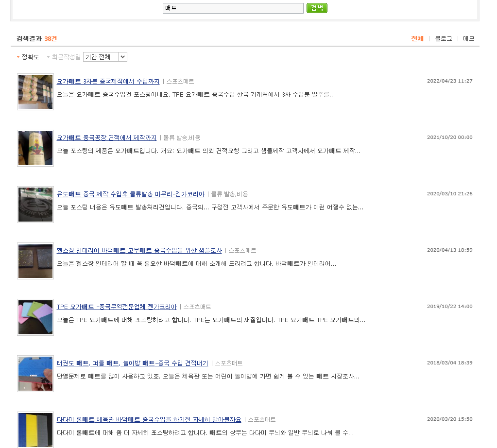Viewport: 497px width, 448px height.
Task: Open thumbnail of rolled yoga mats post
Action: 35,92
